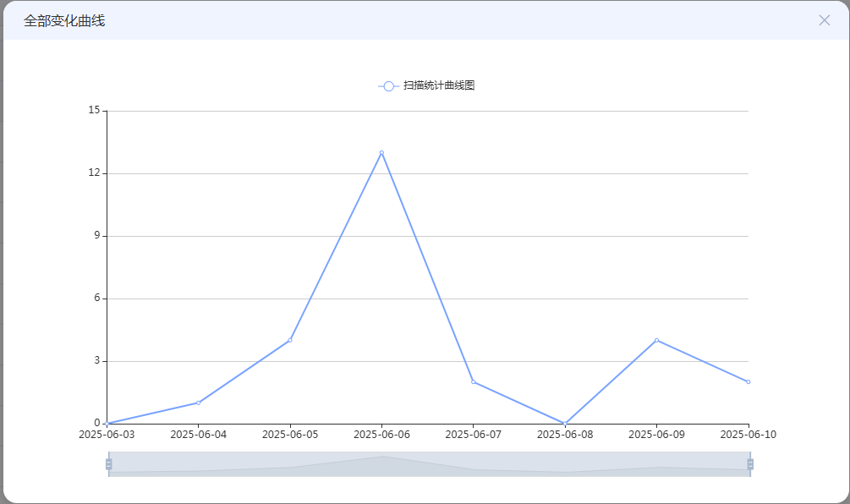
Task: Click the 2025-06-03 data point at zero
Action: click(x=107, y=424)
